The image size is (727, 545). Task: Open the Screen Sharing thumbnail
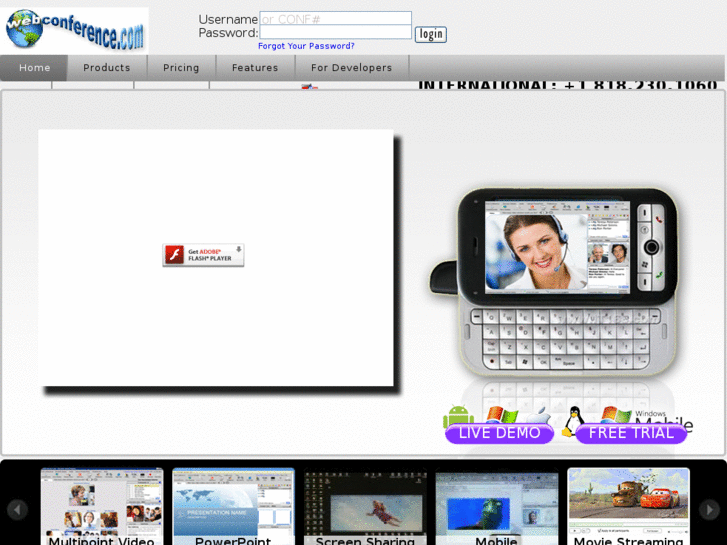(365, 506)
